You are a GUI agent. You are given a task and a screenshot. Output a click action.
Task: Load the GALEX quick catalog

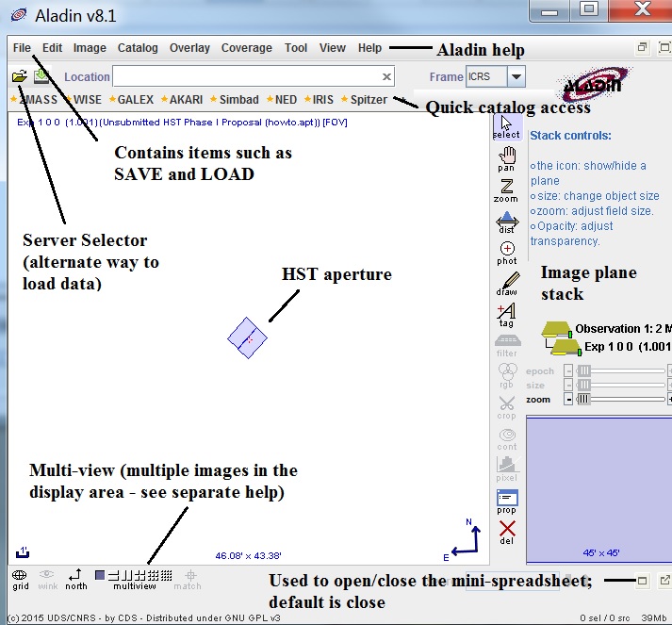(x=131, y=99)
